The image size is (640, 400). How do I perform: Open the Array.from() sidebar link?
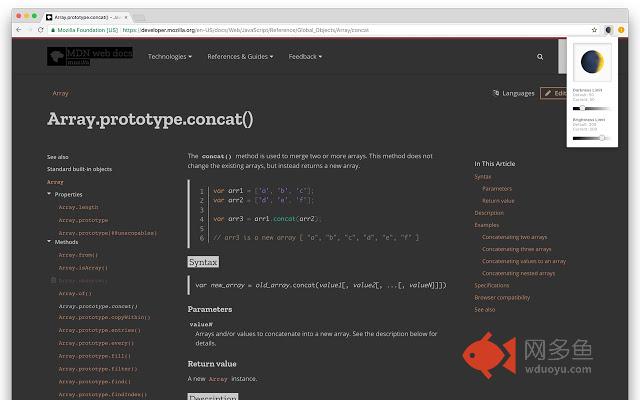[78, 255]
